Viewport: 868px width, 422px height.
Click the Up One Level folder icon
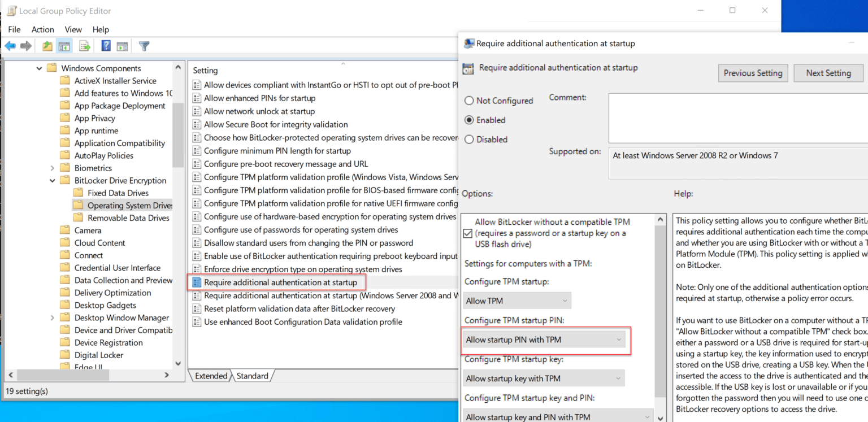[47, 46]
